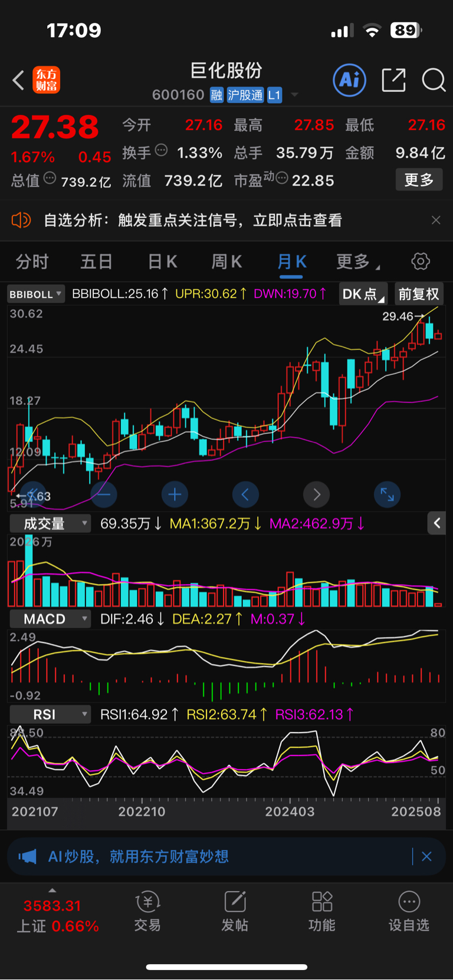Tap the 巨化股份 stock name title
This screenshot has width=453, height=980.
click(226, 71)
